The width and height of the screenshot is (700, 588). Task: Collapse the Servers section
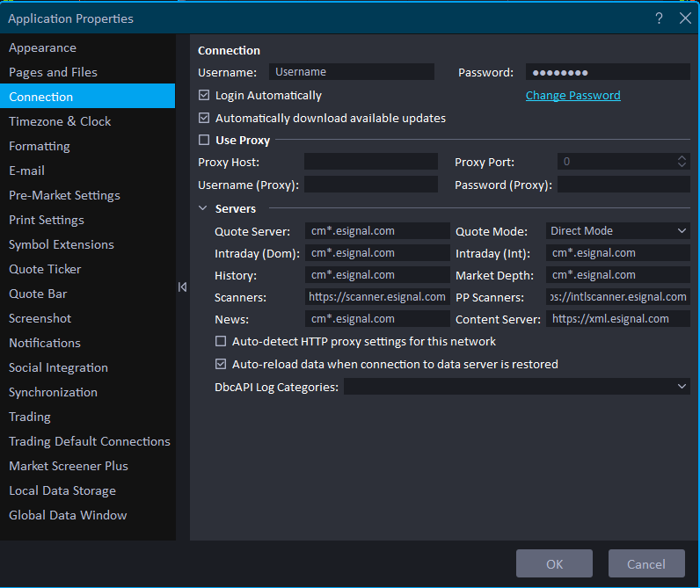pyautogui.click(x=202, y=208)
